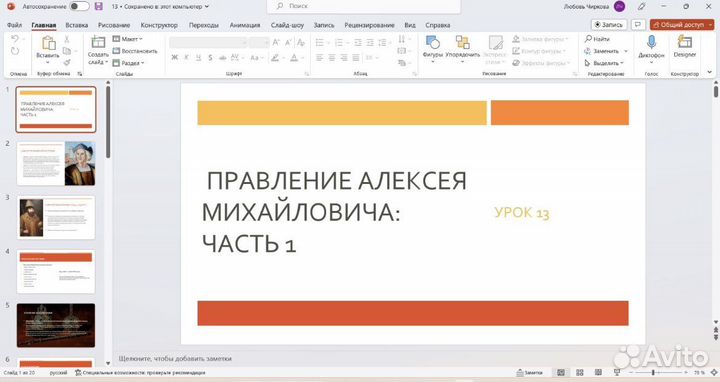Click the Undo arrow icon

(15, 39)
